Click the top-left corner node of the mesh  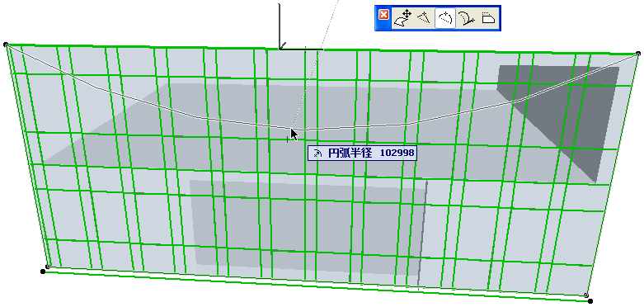6,45
